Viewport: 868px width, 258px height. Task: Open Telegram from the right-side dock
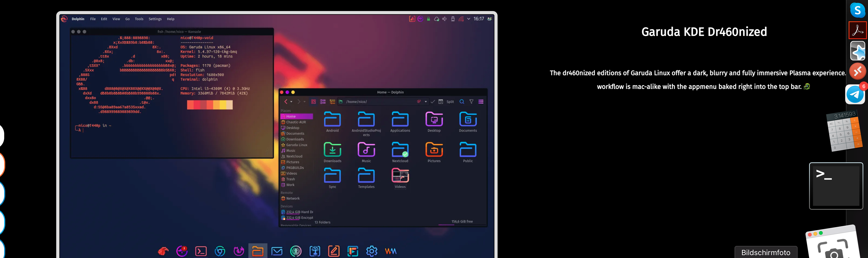(x=855, y=95)
